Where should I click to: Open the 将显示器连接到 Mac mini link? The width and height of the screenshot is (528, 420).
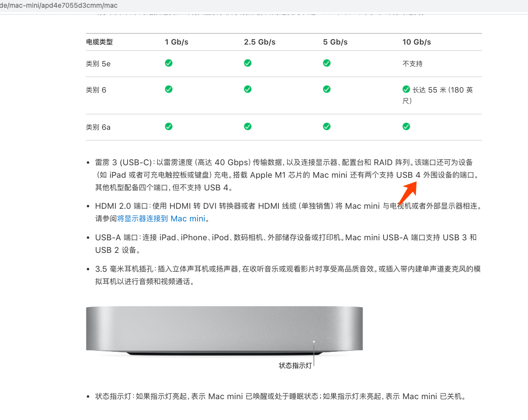tap(161, 219)
